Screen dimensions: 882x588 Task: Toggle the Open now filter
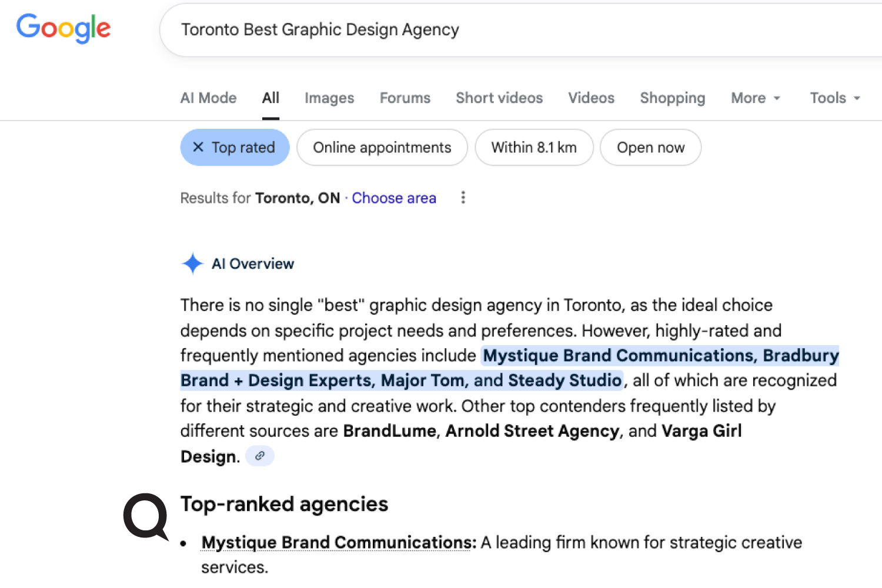(x=650, y=148)
